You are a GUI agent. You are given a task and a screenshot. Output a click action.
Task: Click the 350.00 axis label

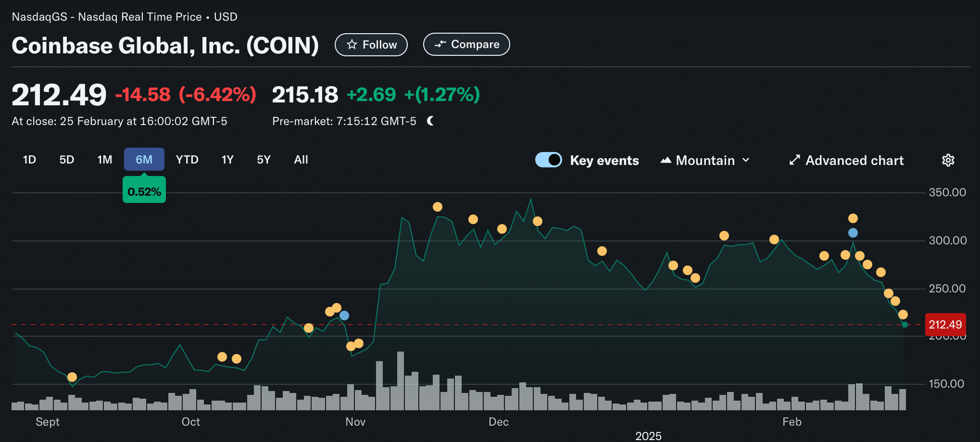tap(947, 192)
